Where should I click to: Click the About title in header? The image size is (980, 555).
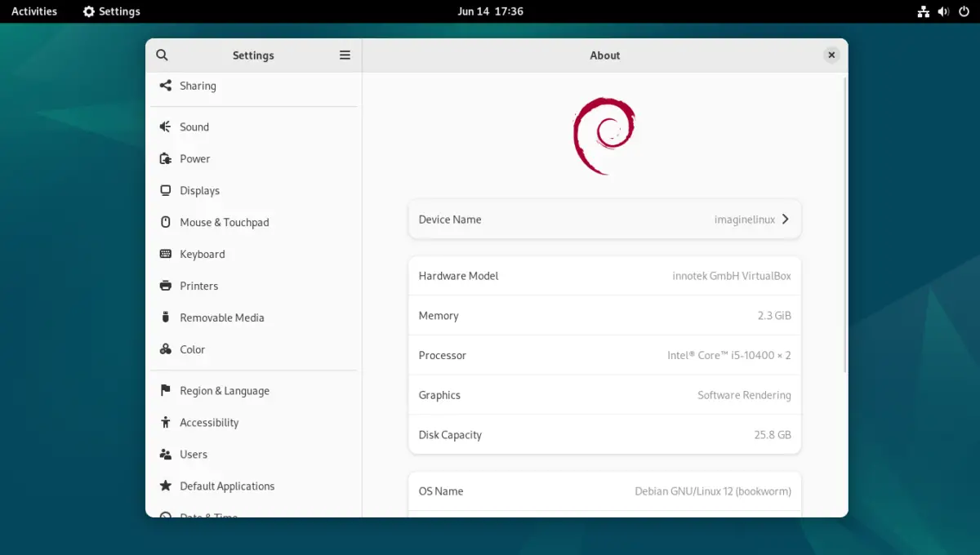605,55
